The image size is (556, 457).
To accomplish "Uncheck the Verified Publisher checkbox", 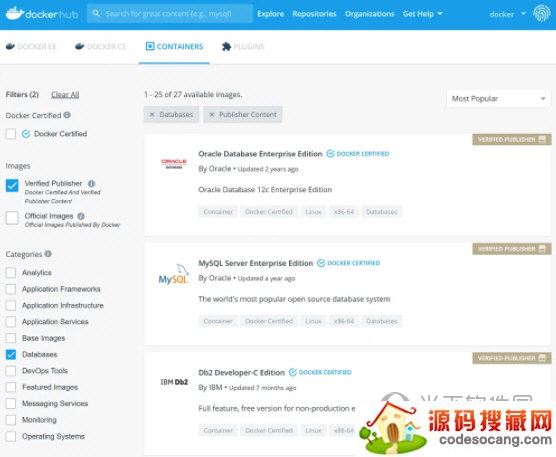I will [x=12, y=185].
